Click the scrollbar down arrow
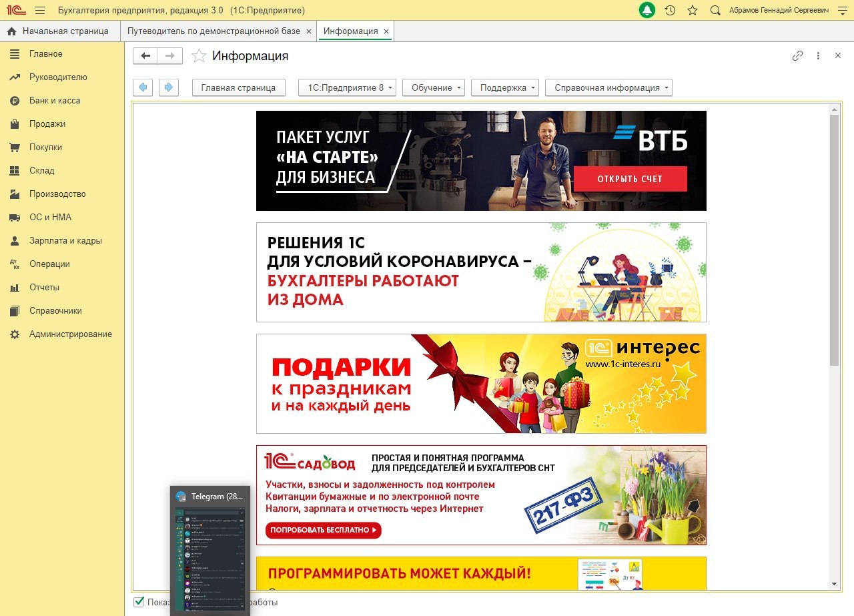 [834, 584]
